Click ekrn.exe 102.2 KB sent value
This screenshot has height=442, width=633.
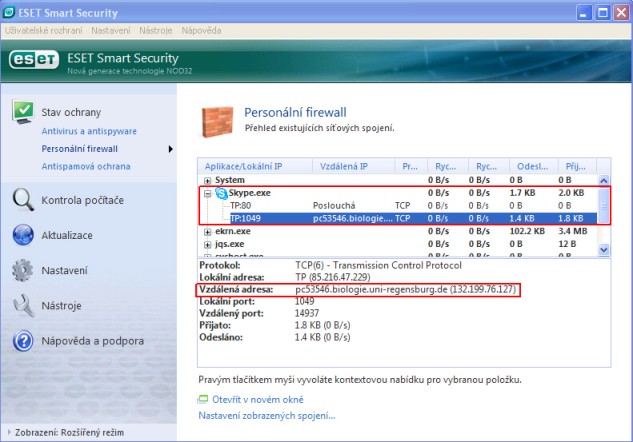pos(527,231)
